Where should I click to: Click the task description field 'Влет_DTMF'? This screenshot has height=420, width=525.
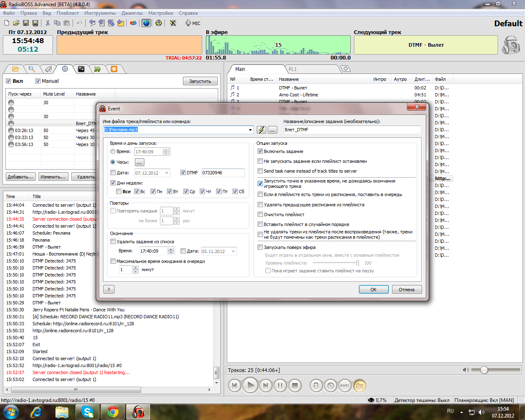pos(352,130)
